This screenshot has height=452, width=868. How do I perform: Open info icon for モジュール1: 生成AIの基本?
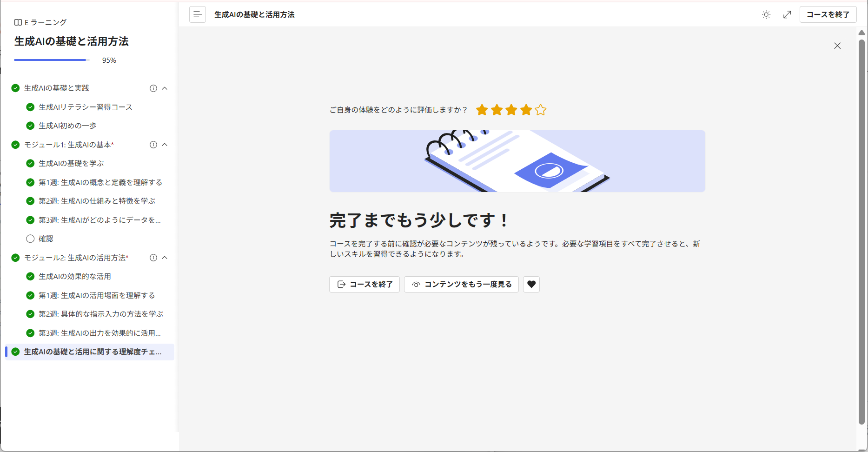[x=153, y=145]
